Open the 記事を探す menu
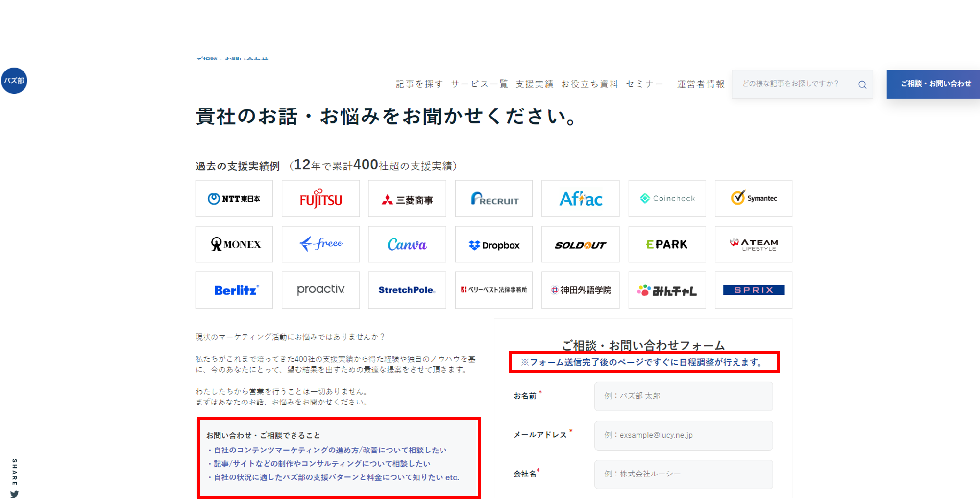The height and width of the screenshot is (499, 980). coord(419,84)
